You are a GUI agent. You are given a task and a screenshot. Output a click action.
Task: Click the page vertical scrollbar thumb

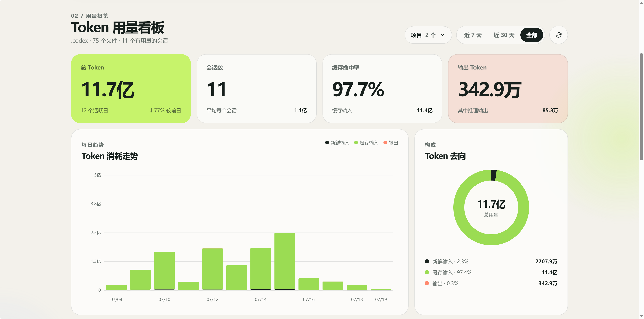pos(641,107)
